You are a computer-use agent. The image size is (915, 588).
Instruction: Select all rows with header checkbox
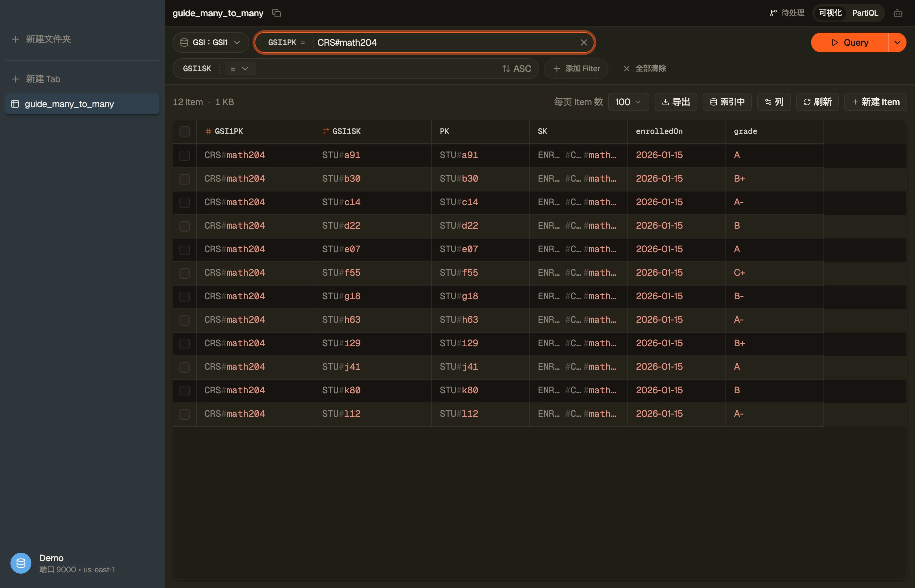pos(184,131)
